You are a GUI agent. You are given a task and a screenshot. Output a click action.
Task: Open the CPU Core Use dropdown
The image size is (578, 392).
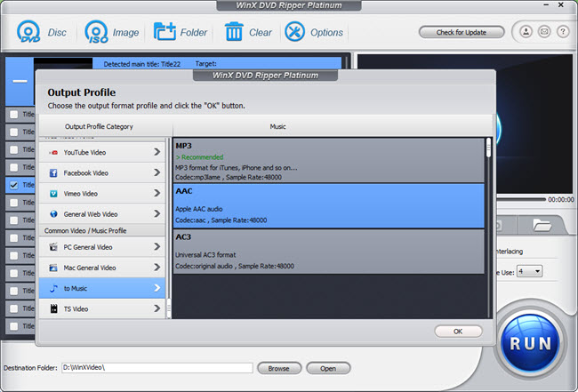[529, 272]
